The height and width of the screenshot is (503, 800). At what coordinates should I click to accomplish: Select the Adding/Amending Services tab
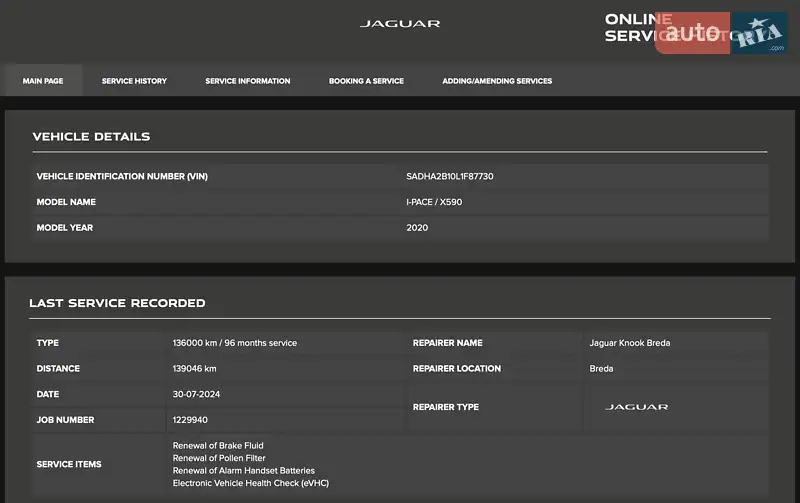coord(497,81)
